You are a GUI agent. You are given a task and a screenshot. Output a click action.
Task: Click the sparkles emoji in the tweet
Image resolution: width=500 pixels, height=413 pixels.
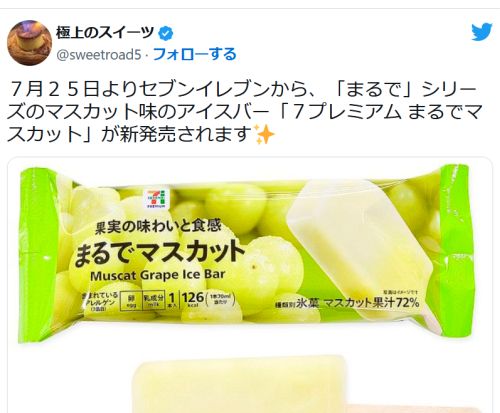coord(264,134)
